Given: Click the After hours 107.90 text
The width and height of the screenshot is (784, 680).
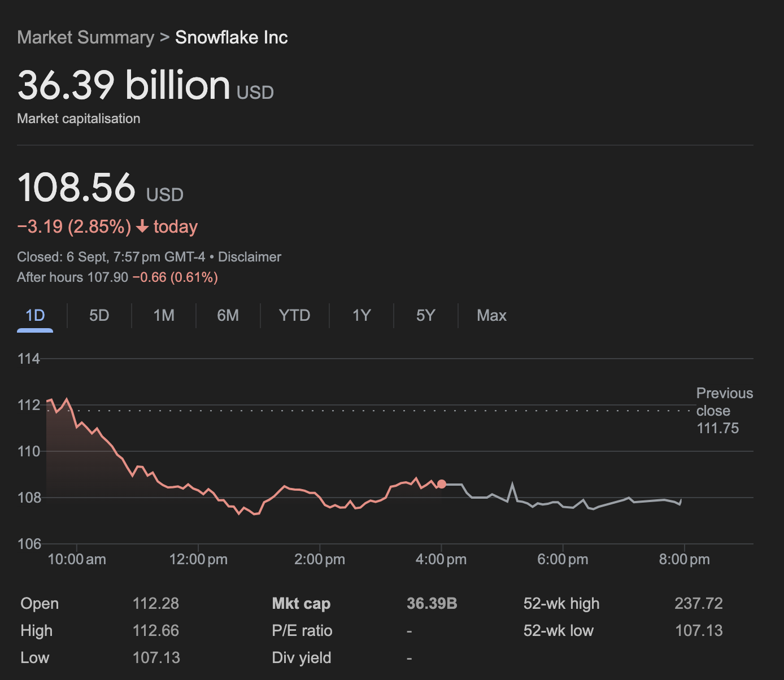Looking at the screenshot, I should click(x=73, y=277).
